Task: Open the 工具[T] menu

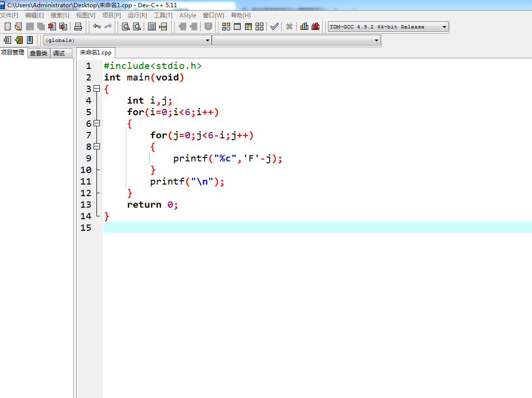Action: pos(163,15)
